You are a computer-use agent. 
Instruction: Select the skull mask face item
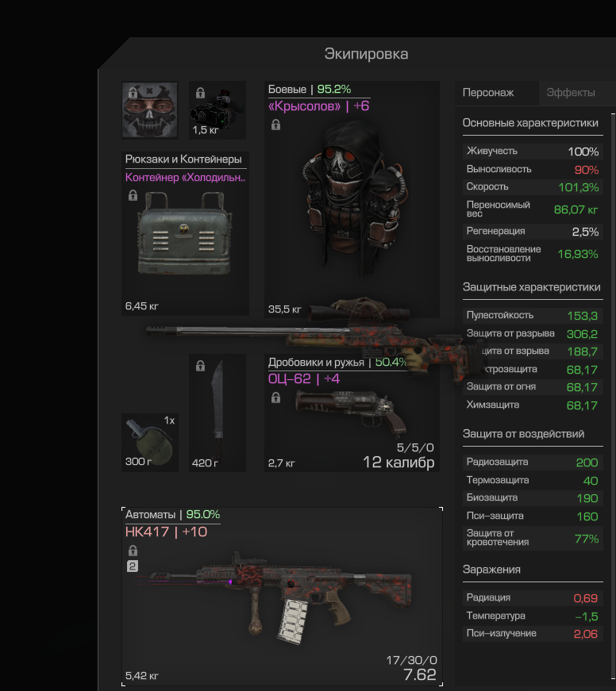(150, 110)
